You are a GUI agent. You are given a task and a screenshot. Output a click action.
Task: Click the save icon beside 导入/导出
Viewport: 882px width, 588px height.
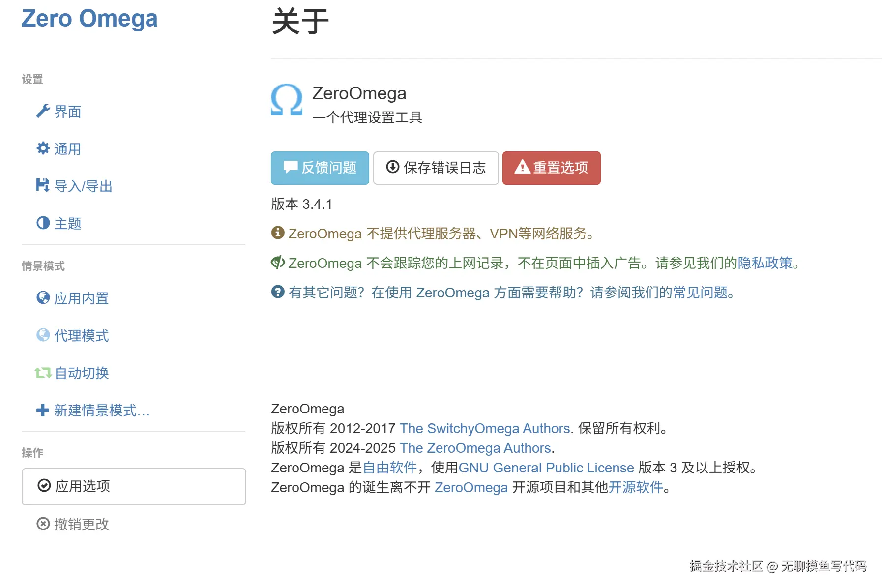(x=43, y=185)
